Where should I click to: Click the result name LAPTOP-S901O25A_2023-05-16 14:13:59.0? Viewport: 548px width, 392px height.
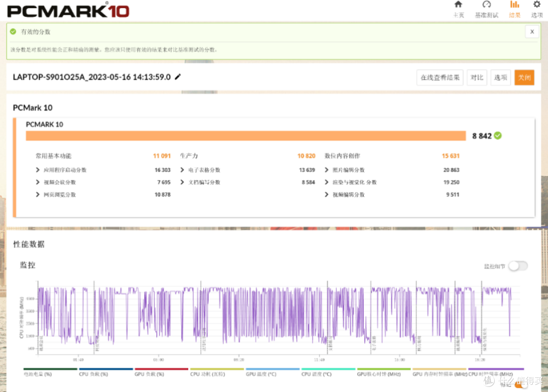coord(91,77)
